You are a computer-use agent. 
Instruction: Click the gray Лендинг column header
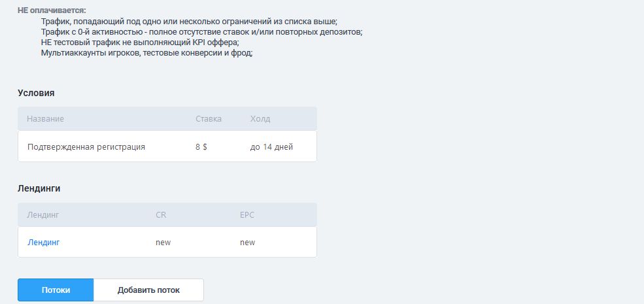point(43,214)
